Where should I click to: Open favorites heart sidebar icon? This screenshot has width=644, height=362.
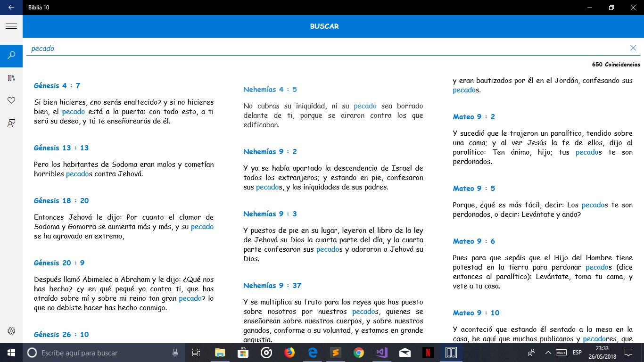tap(11, 100)
